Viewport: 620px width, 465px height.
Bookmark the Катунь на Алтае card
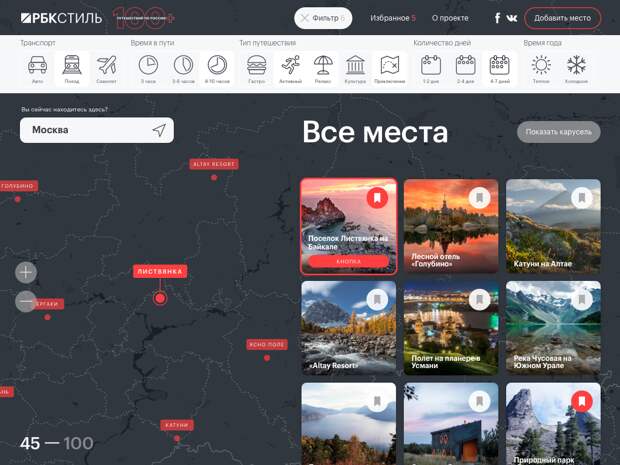click(x=582, y=198)
